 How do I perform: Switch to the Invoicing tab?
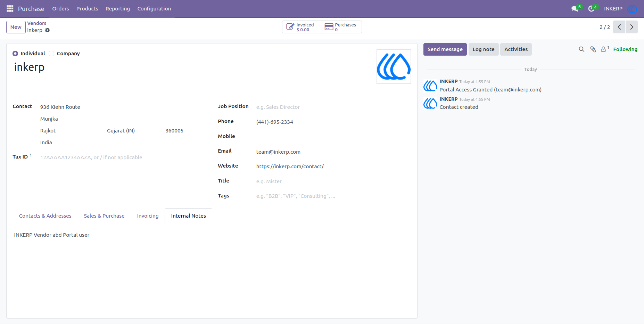pos(148,216)
